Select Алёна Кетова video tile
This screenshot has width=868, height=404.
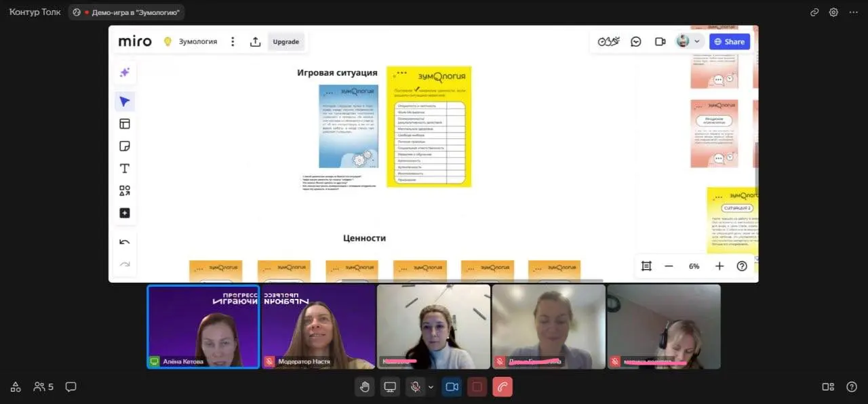pos(203,327)
